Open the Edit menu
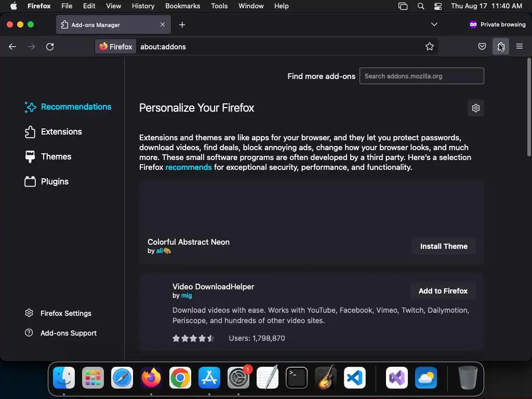 tap(89, 6)
